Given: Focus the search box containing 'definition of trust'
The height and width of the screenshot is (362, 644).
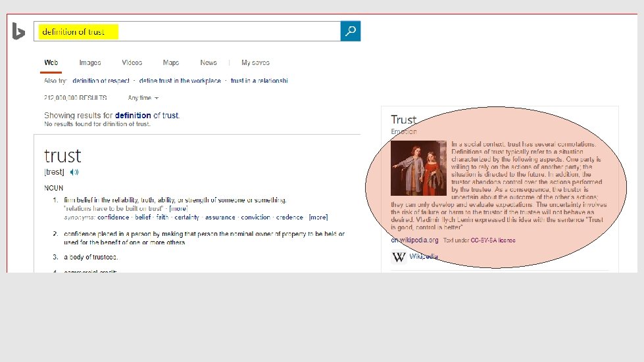Looking at the screenshot, I should click(x=187, y=31).
